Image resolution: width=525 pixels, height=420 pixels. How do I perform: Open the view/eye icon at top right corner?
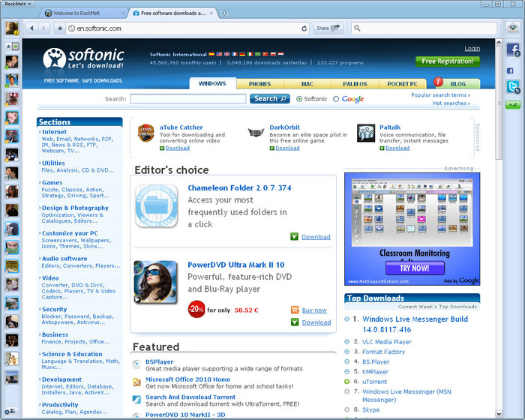512,28
